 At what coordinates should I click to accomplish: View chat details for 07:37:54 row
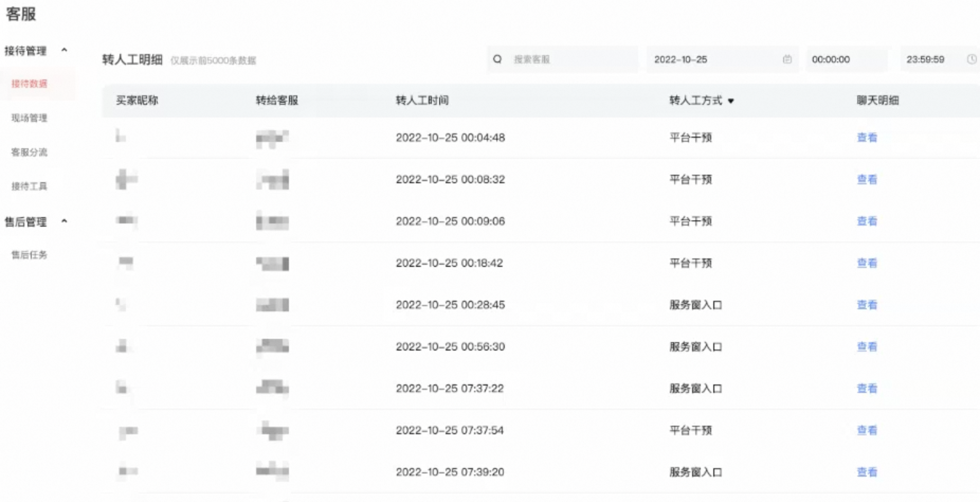click(867, 431)
